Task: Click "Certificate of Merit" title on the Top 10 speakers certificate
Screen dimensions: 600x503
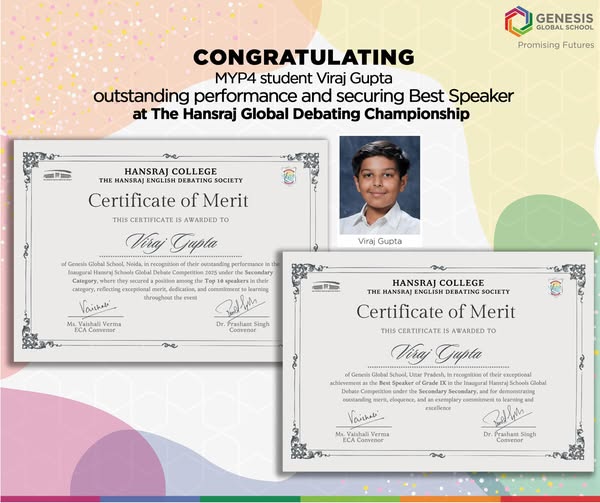Action: click(169, 200)
